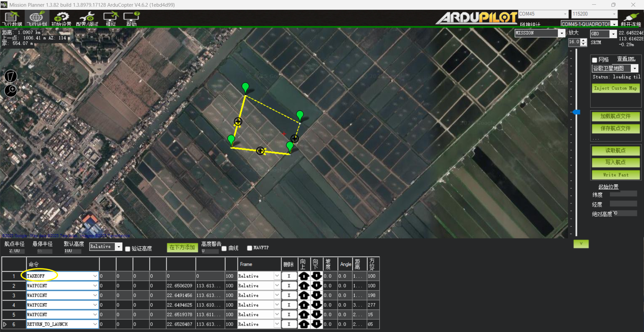
Task: Click the 加载航点文件 load waypoint file button
Action: click(x=615, y=116)
